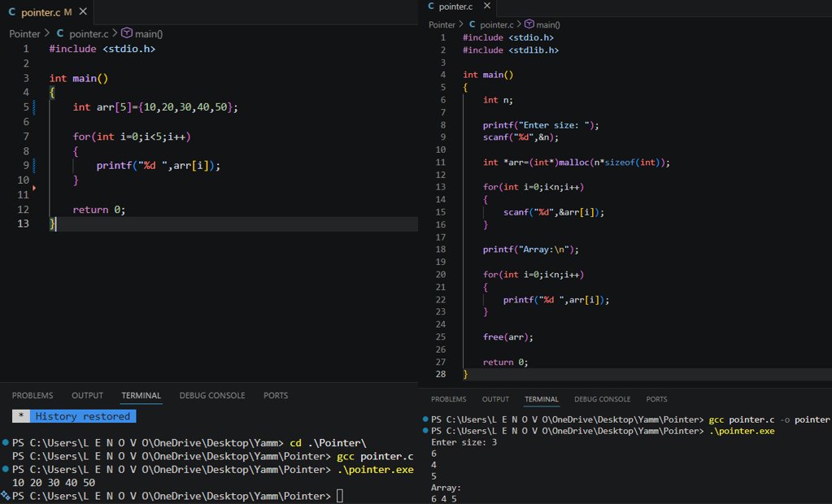Click the return 0; line in left editor
The width and height of the screenshot is (832, 504).
tap(98, 210)
